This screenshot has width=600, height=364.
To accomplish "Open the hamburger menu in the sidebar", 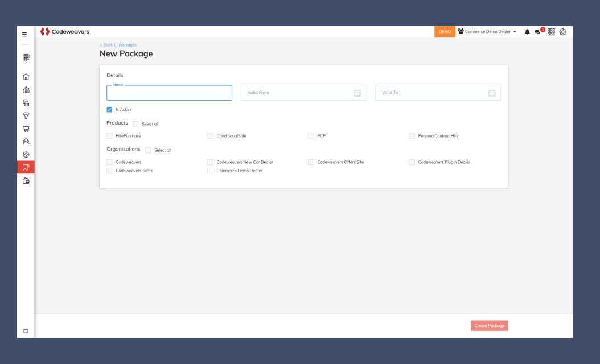I will tap(24, 35).
